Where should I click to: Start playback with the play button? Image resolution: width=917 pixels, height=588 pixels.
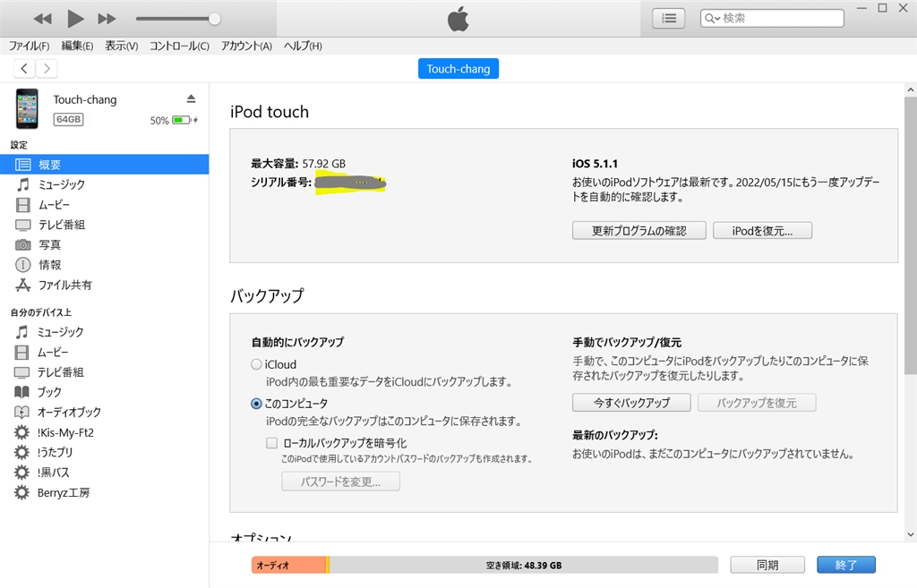click(75, 19)
